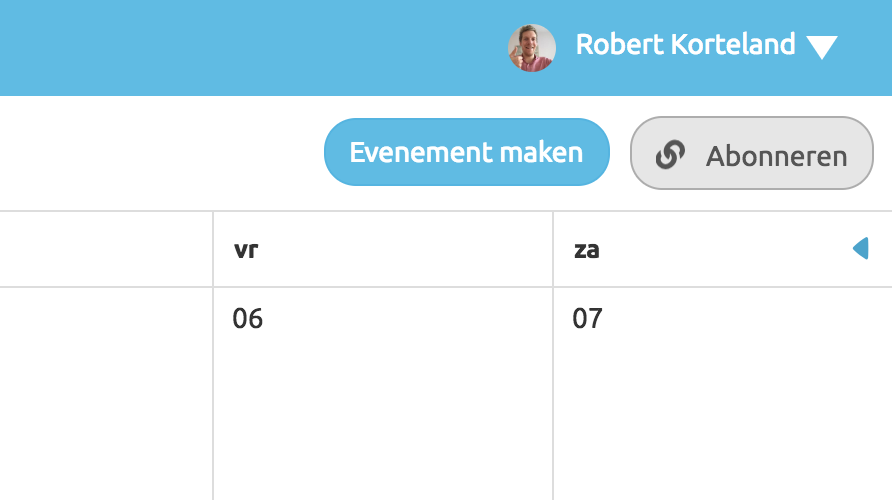The height and width of the screenshot is (500, 892).
Task: Click the Abonneren button
Action: point(751,153)
